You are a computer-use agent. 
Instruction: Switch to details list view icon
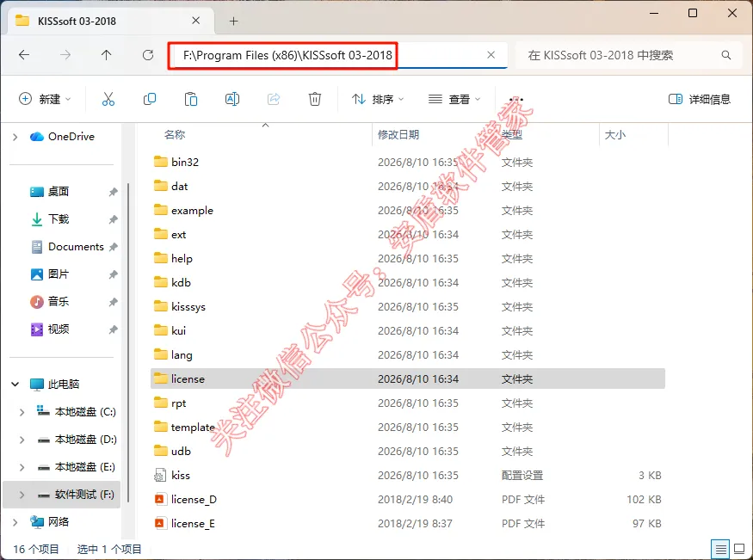720,549
